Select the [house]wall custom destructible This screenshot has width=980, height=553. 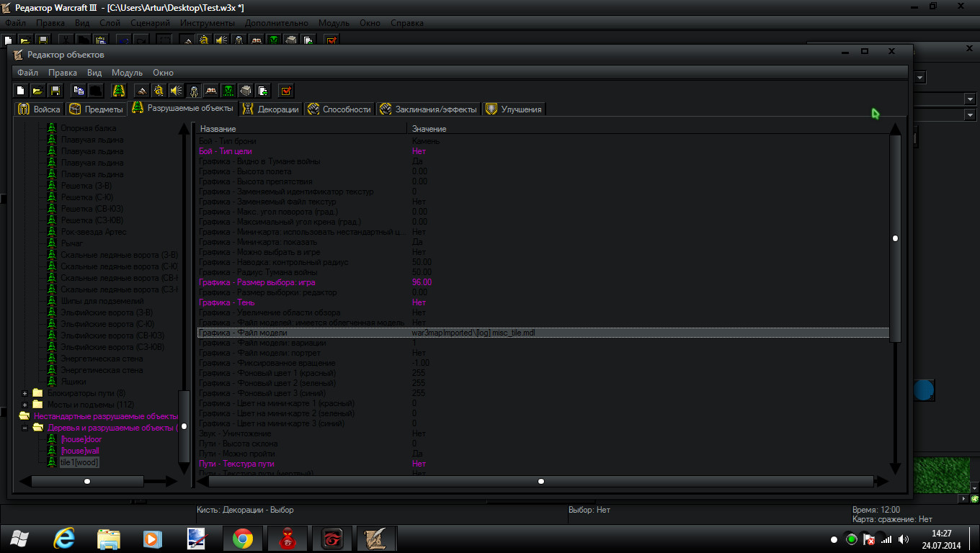[80, 451]
